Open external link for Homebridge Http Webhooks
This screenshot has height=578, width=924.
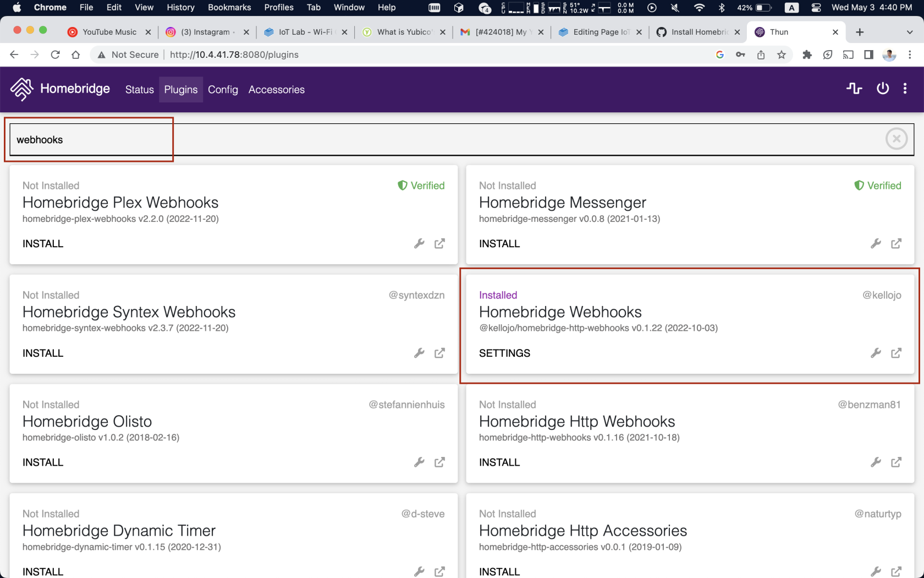(x=896, y=462)
